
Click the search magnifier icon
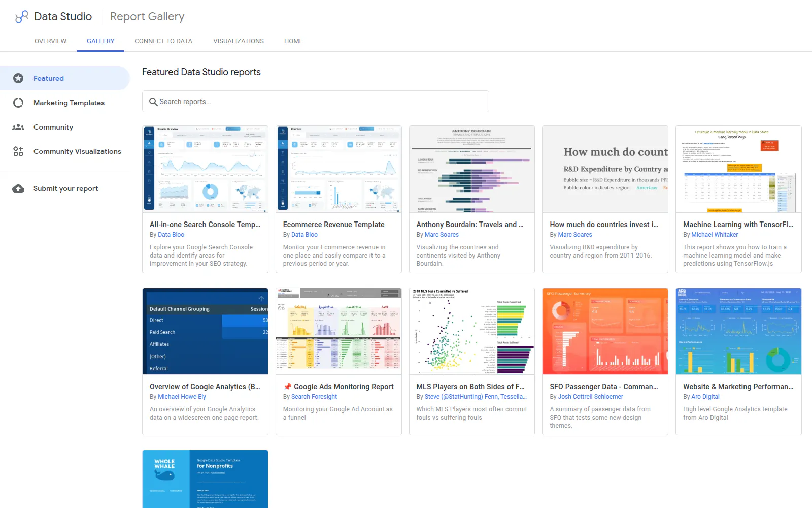point(153,102)
